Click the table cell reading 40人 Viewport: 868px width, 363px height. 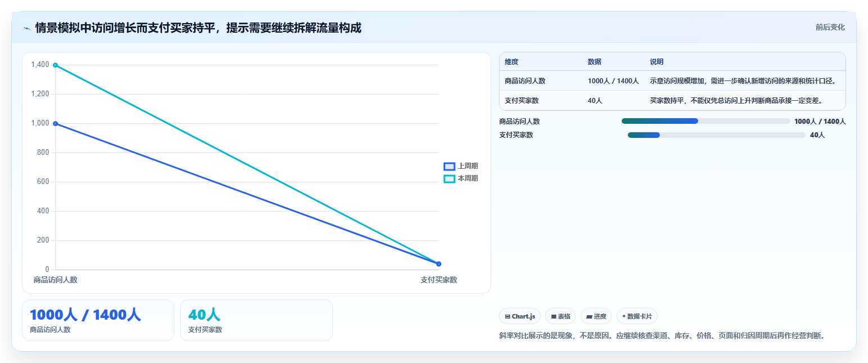pyautogui.click(x=595, y=101)
